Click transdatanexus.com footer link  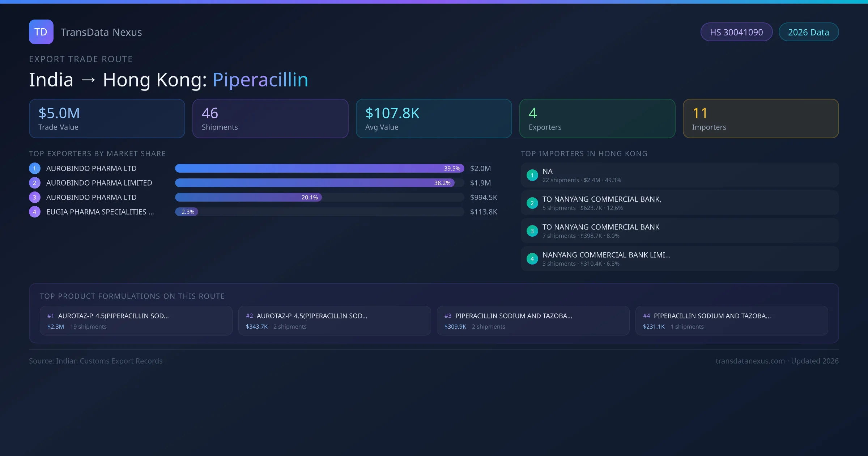point(750,361)
